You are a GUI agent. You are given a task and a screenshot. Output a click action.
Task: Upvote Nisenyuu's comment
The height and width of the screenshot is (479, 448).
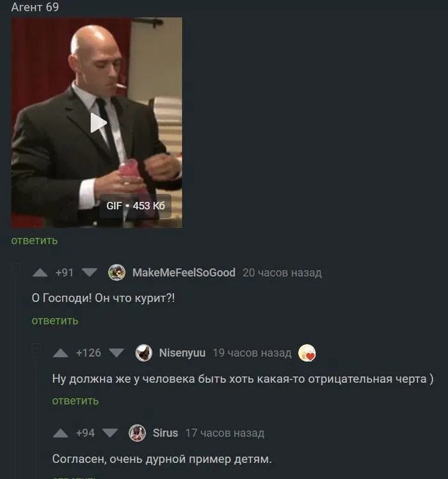pyautogui.click(x=61, y=353)
